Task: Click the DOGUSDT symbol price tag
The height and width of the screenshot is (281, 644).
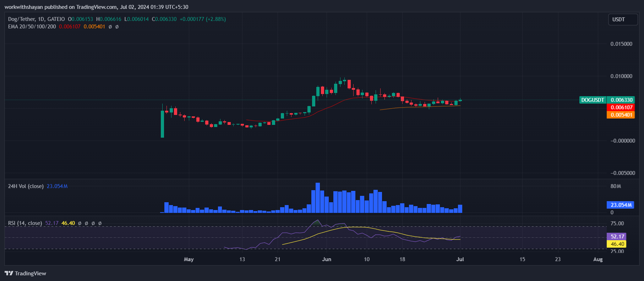Action: coord(592,100)
